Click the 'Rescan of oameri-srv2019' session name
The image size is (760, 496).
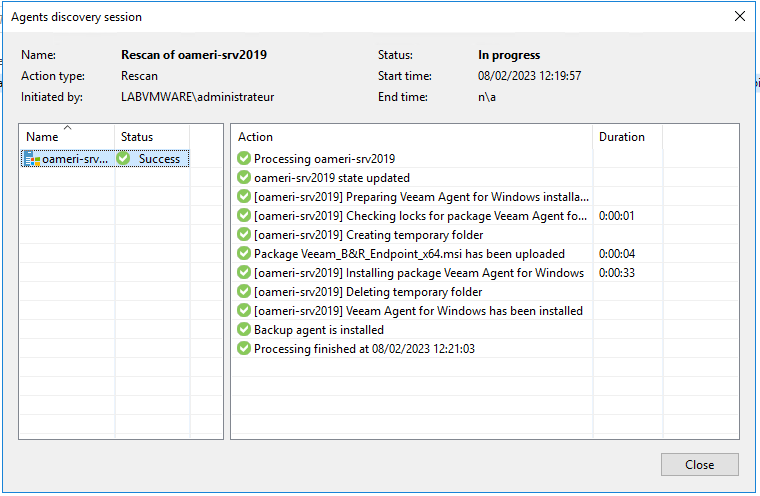[x=194, y=55]
